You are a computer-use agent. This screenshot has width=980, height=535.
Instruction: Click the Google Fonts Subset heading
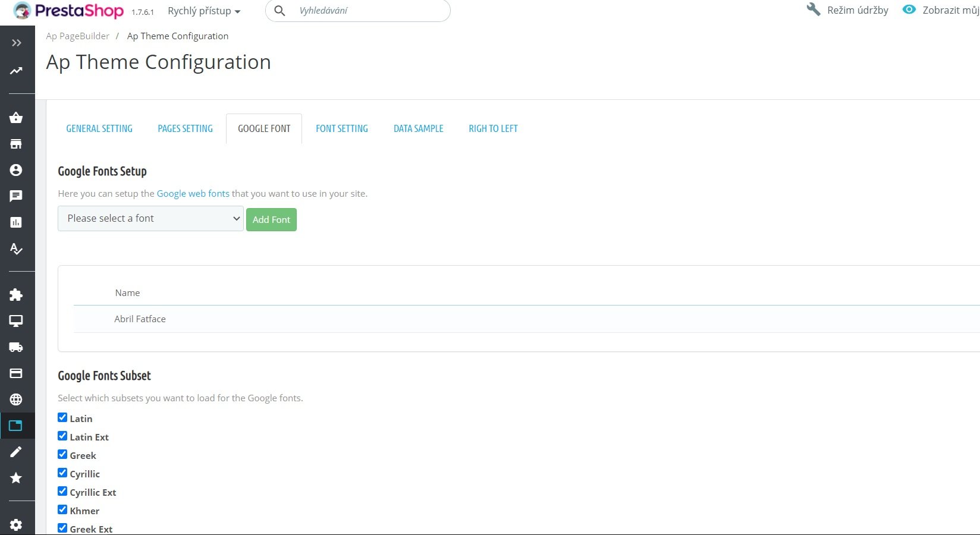104,376
